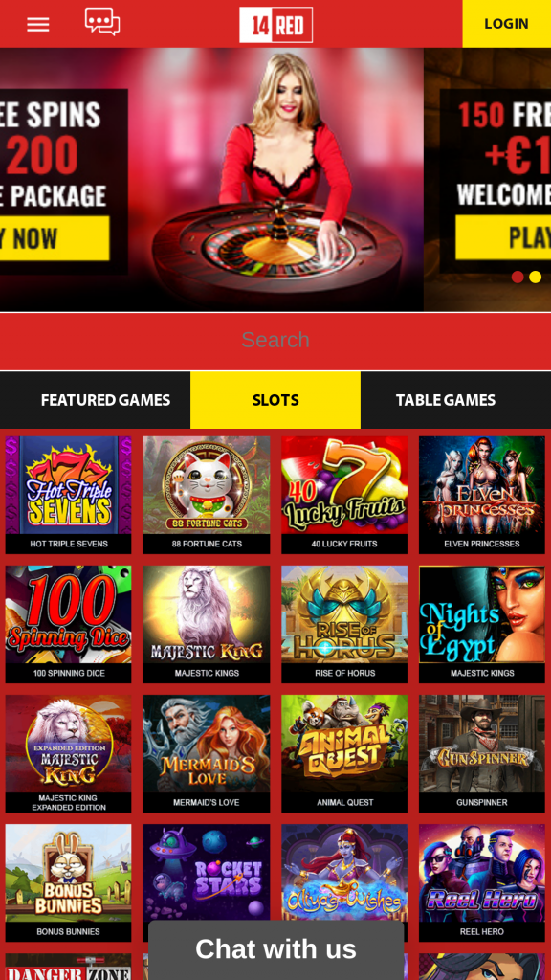The width and height of the screenshot is (551, 980).
Task: Select the Gunspinner slot thumbnail
Action: pos(482,754)
